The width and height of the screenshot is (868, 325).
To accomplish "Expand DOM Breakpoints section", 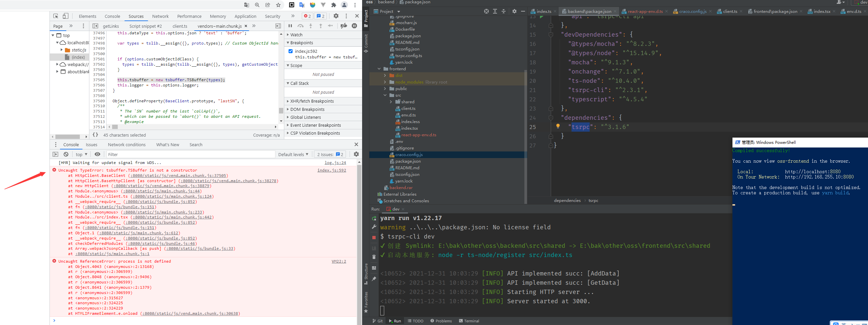I will [x=288, y=109].
